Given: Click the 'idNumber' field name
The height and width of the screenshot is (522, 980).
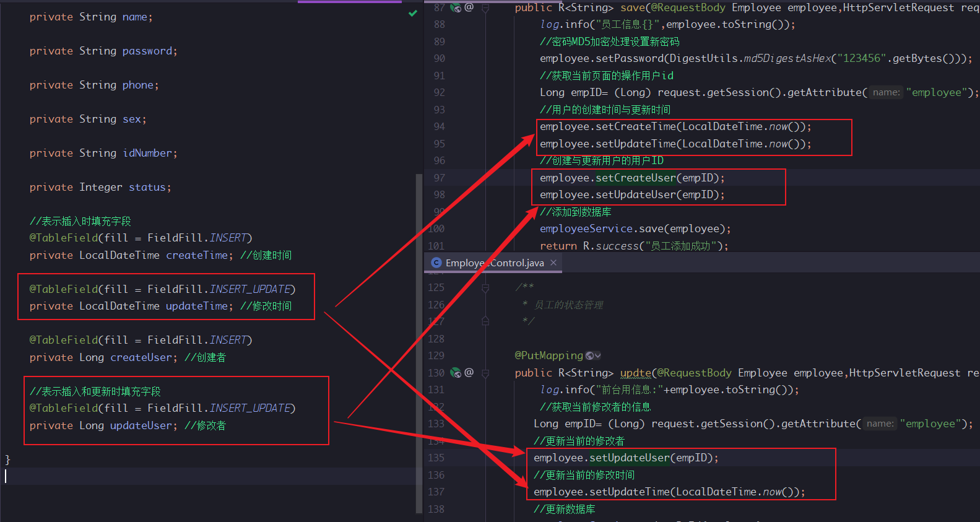Looking at the screenshot, I should click(147, 153).
